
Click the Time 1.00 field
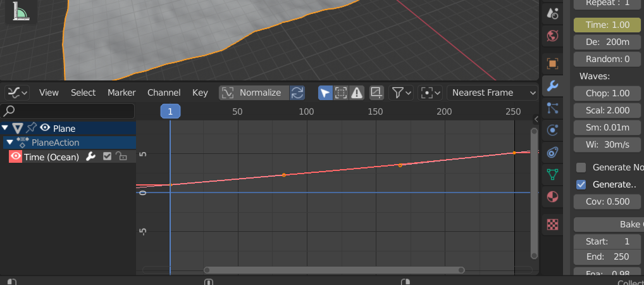tap(609, 25)
